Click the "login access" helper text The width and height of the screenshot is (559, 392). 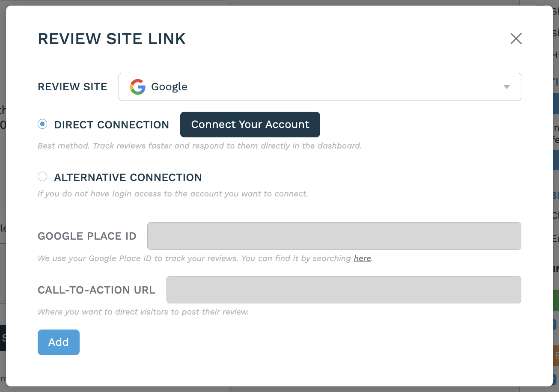click(172, 194)
